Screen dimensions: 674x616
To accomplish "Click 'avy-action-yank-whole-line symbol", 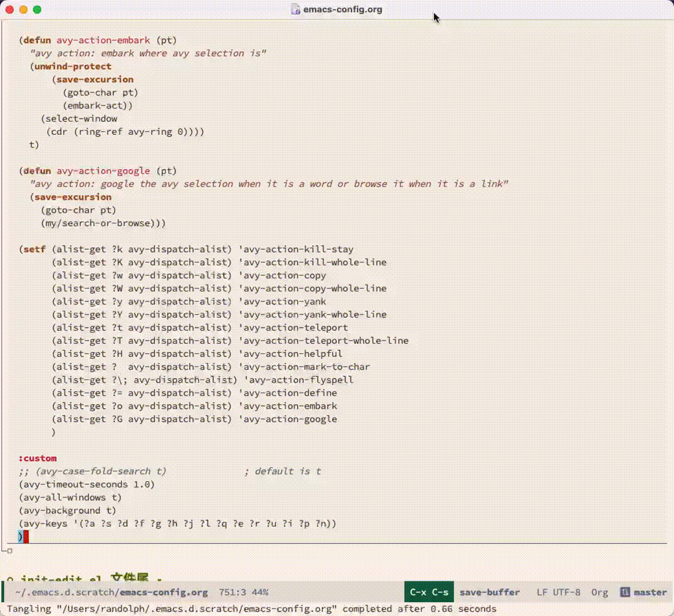I will [x=313, y=315].
